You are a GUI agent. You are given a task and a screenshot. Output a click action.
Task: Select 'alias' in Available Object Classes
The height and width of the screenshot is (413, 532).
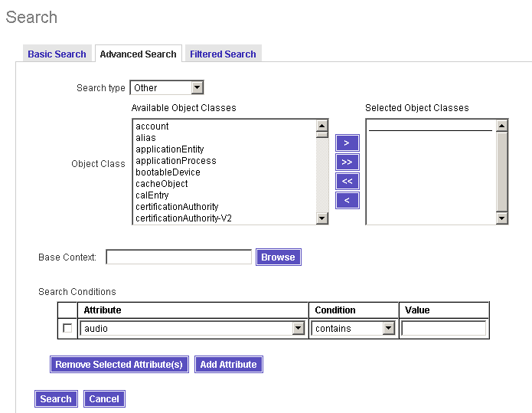point(224,138)
